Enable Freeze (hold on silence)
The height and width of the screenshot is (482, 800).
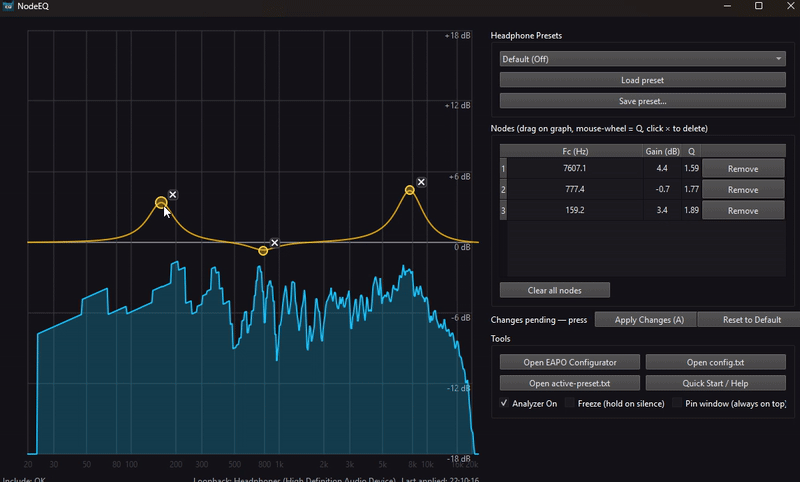[x=570, y=403]
